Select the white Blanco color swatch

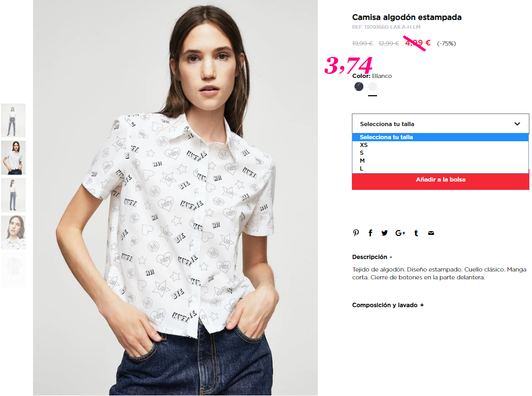(x=372, y=87)
